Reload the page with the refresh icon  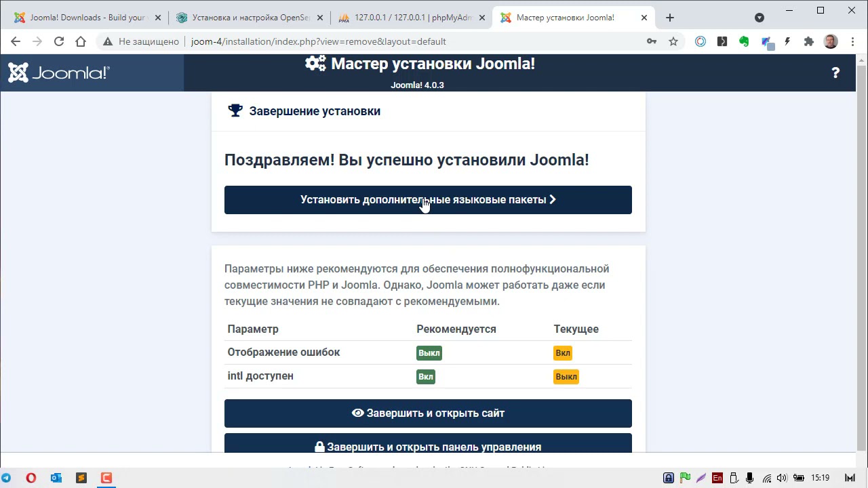click(x=59, y=41)
